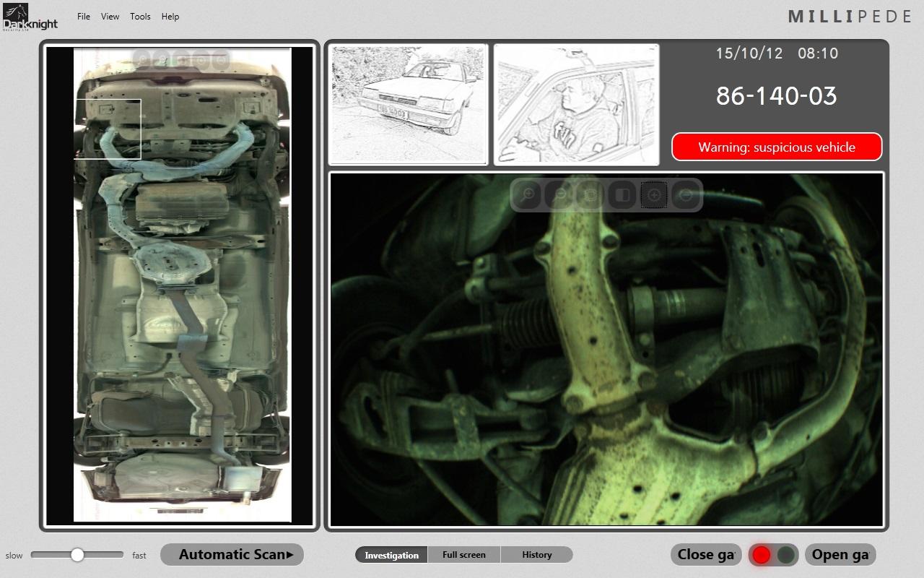Click the fit-to-view icon in image toolbar
Screen dimensions: 924x578
click(x=590, y=194)
